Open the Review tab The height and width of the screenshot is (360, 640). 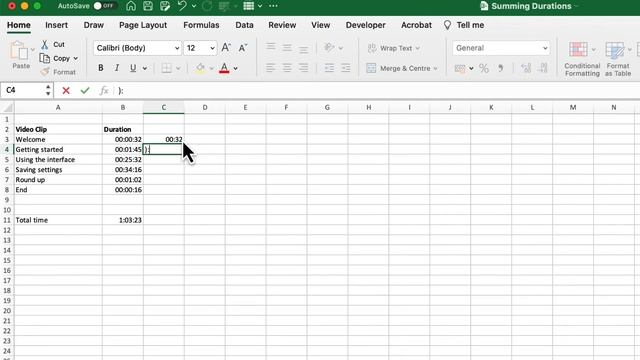pos(282,25)
